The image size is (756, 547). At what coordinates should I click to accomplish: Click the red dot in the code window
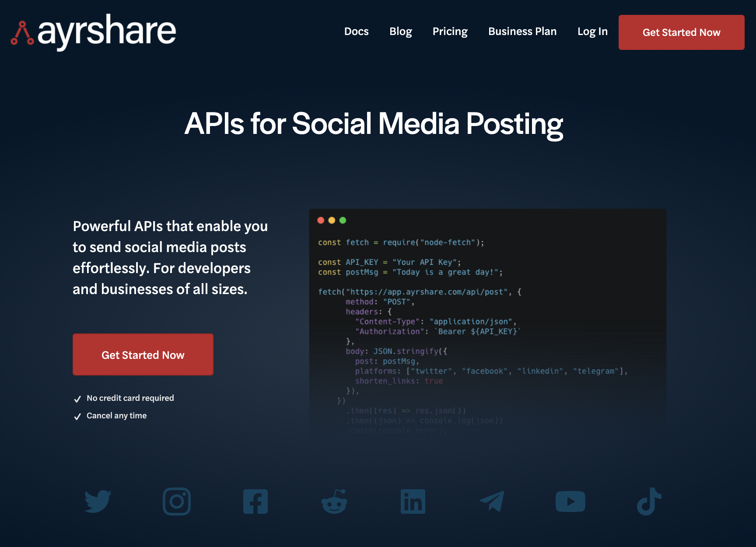click(x=321, y=220)
